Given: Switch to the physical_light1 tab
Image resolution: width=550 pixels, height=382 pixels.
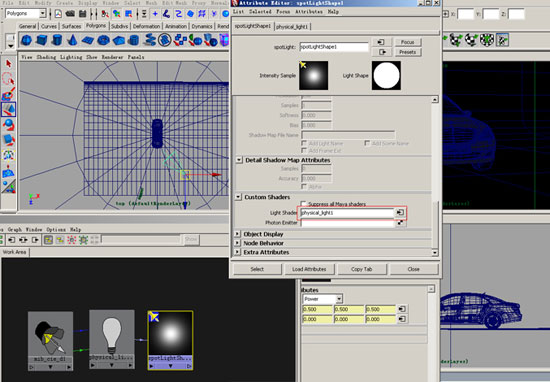Looking at the screenshot, I should coord(292,27).
